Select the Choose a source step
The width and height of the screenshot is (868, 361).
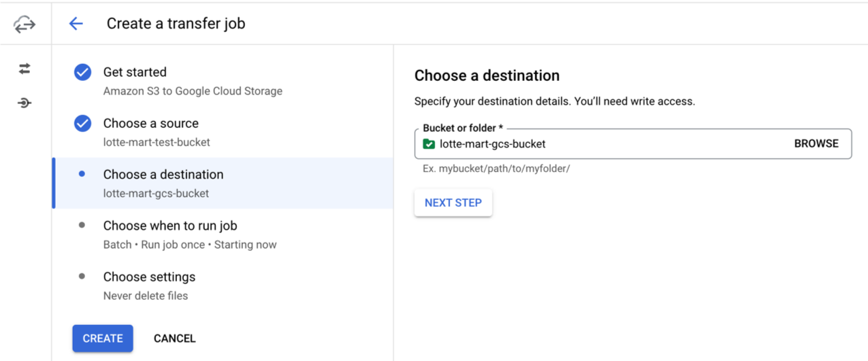150,123
